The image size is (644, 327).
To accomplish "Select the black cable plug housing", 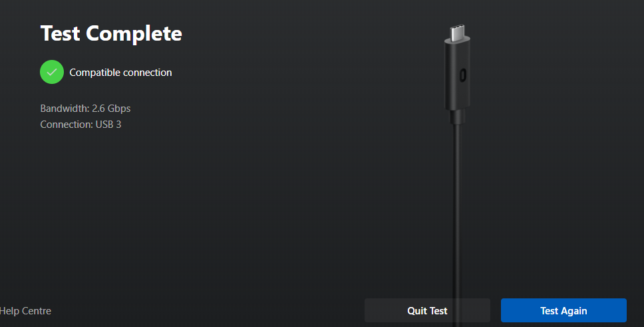I will pyautogui.click(x=457, y=74).
